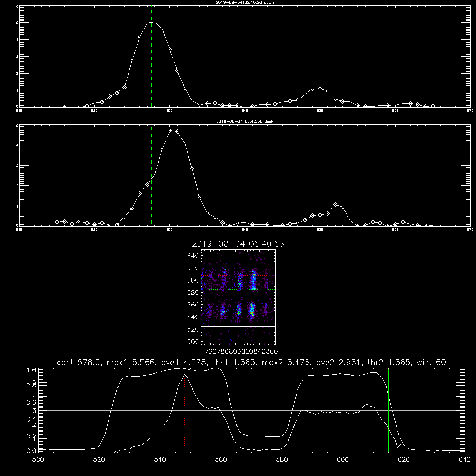Viewport: 476px width, 476px height.
Task: Click the 560 y-axis label of the heatmap
Action: [x=193, y=305]
